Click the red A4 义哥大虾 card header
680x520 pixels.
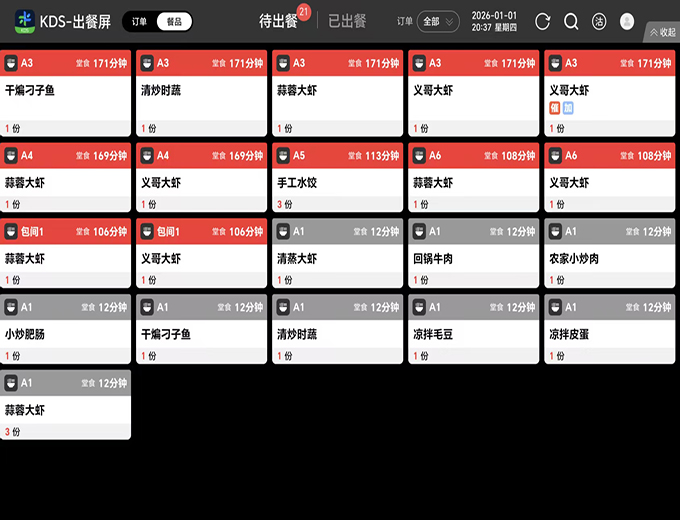(201, 155)
